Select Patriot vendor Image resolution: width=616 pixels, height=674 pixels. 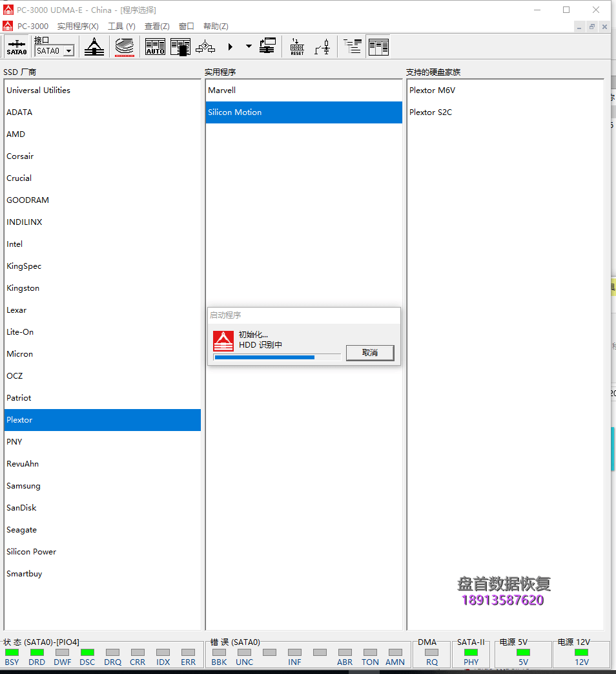click(102, 397)
